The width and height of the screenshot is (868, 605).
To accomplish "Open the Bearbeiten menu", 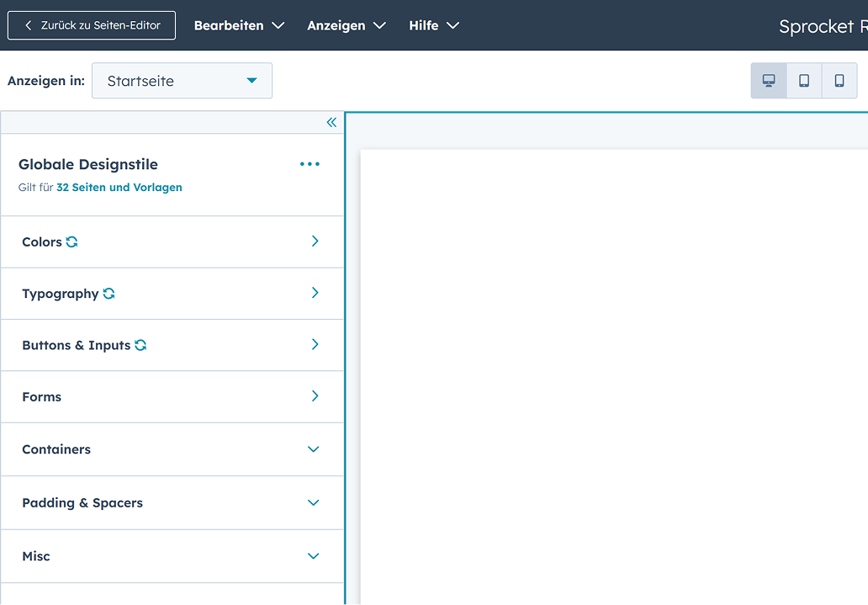I will click(239, 25).
